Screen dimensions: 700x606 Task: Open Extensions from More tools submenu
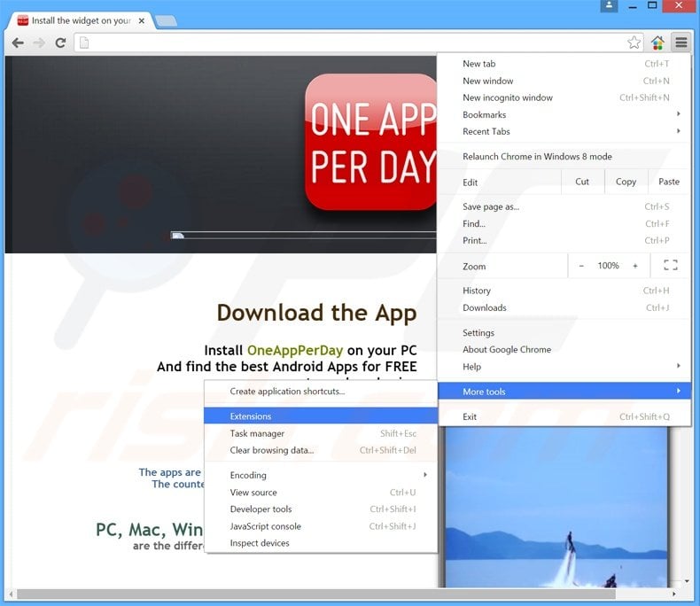[x=321, y=416]
